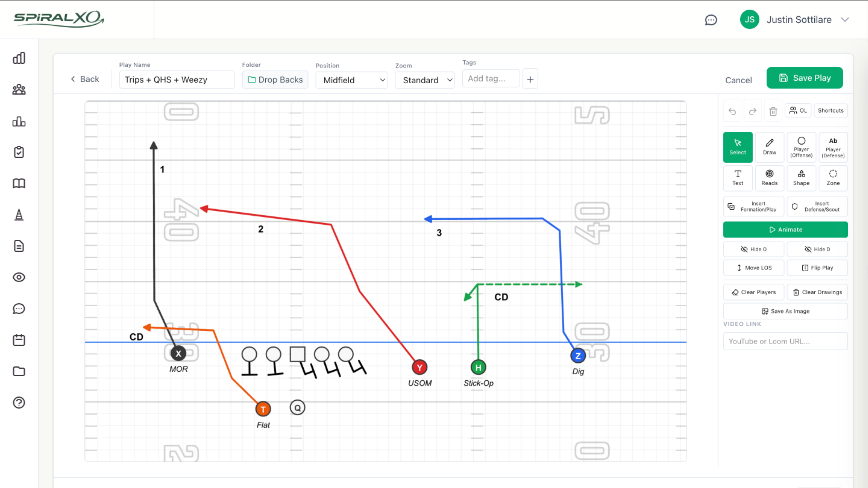868x488 pixels.
Task: Open the Zoom dropdown showing Standard
Action: click(x=425, y=80)
